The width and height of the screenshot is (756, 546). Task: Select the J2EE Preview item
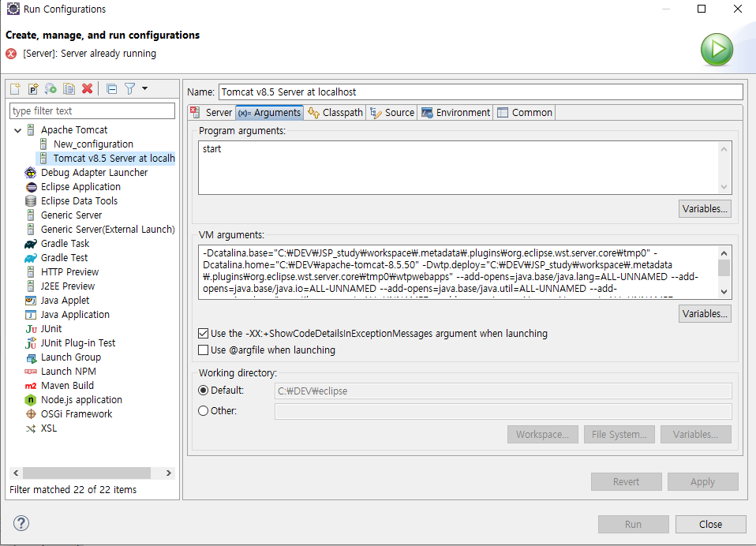68,286
